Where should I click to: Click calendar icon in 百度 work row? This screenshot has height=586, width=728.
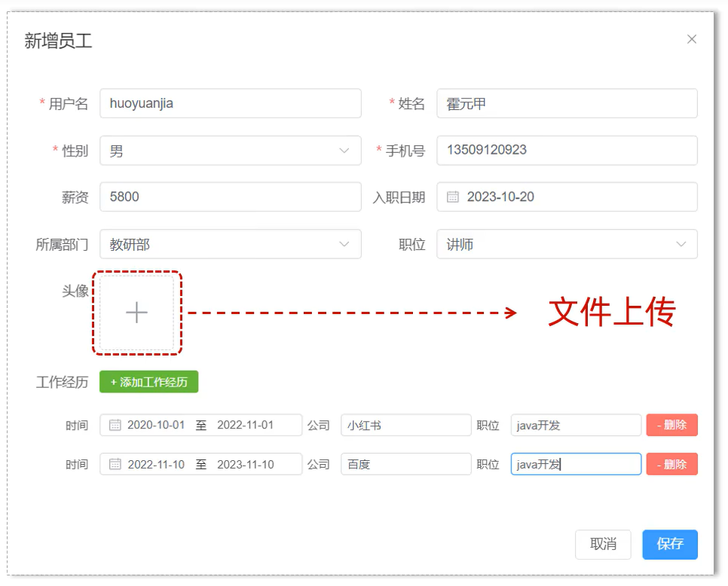115,464
